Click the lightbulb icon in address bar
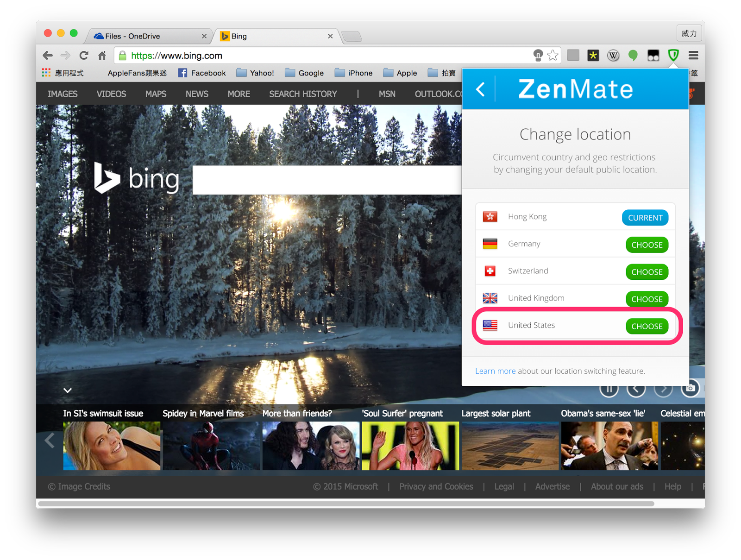Viewport: 741px width, 560px height. tap(538, 56)
